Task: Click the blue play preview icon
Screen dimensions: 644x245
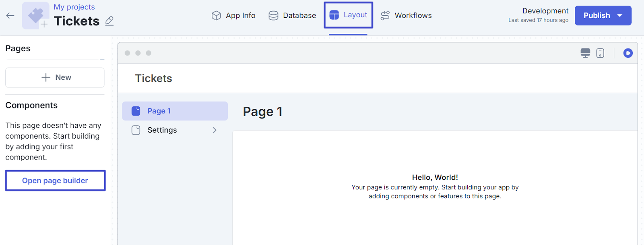Action: click(x=627, y=53)
